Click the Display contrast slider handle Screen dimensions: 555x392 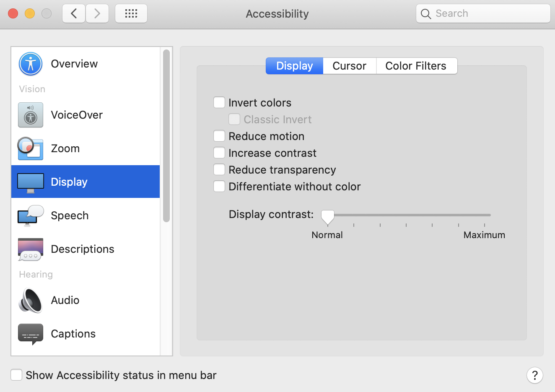tap(327, 216)
